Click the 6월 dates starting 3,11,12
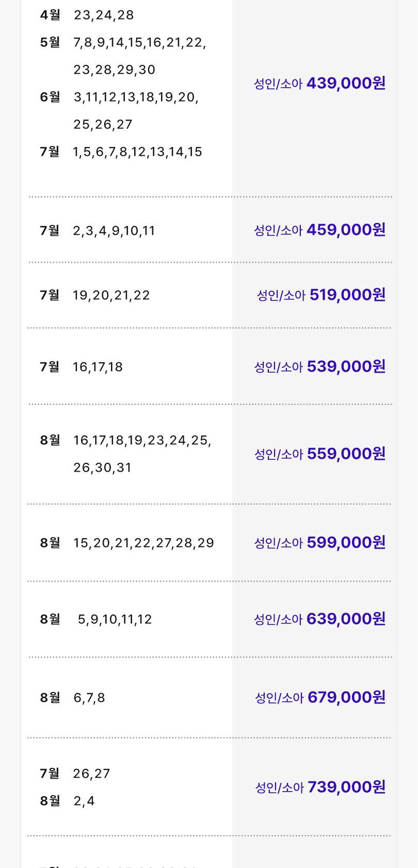418x868 pixels. click(136, 110)
